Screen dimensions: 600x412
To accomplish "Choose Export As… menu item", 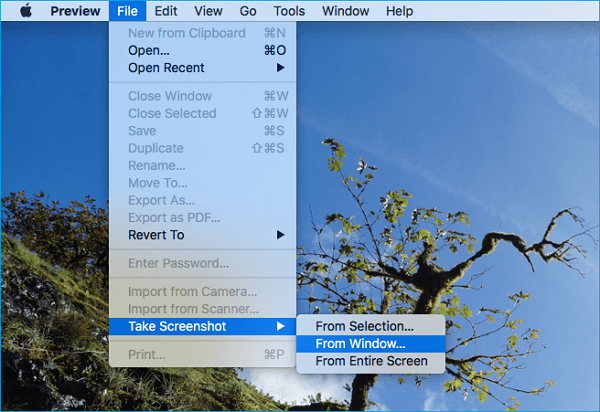I will (202, 200).
